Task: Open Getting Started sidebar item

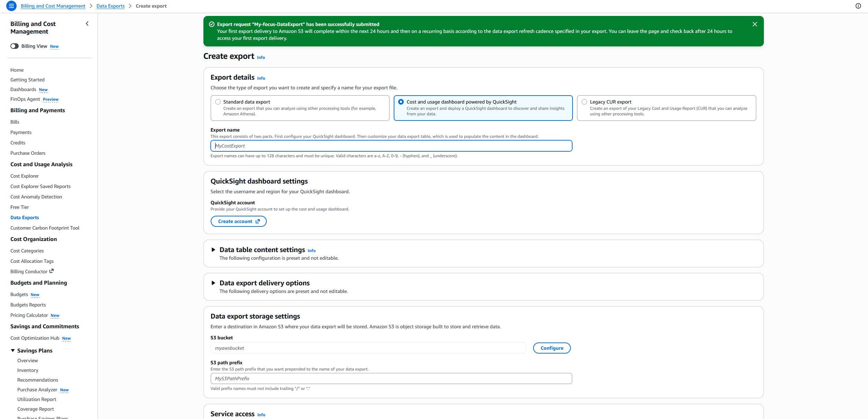Action: click(27, 80)
